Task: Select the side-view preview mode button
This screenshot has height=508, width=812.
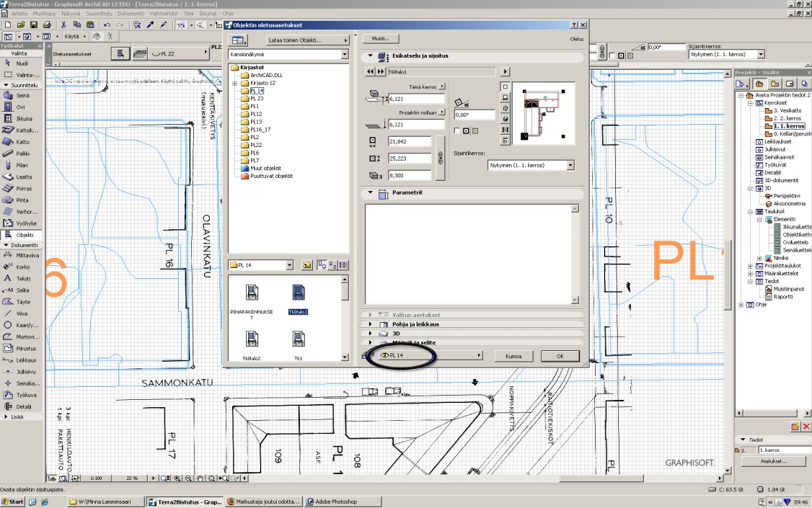Action: 506,97
